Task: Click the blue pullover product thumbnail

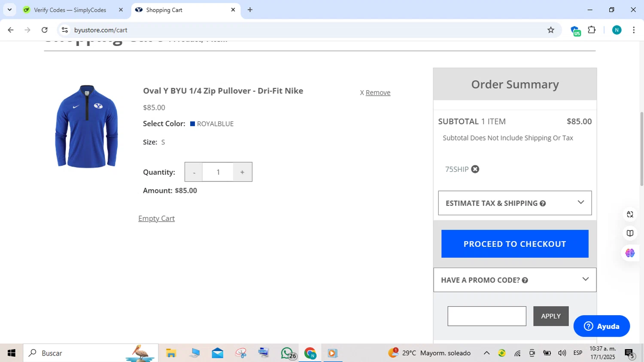Action: (86, 127)
